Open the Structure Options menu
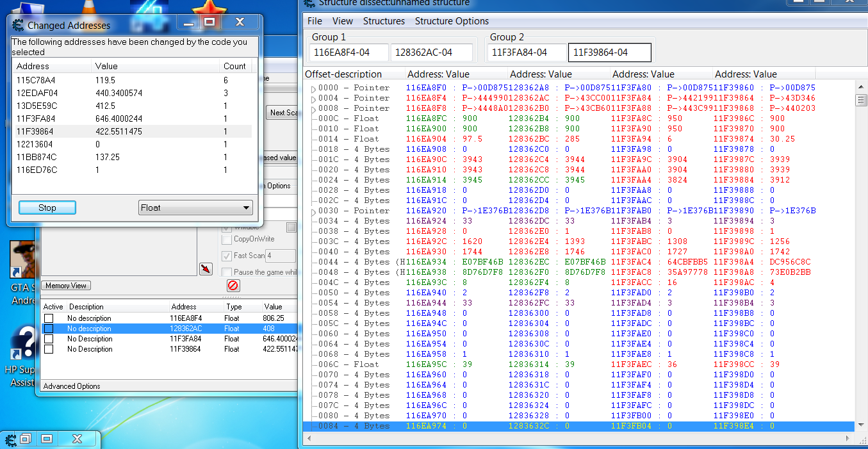This screenshot has width=868, height=449. point(452,21)
